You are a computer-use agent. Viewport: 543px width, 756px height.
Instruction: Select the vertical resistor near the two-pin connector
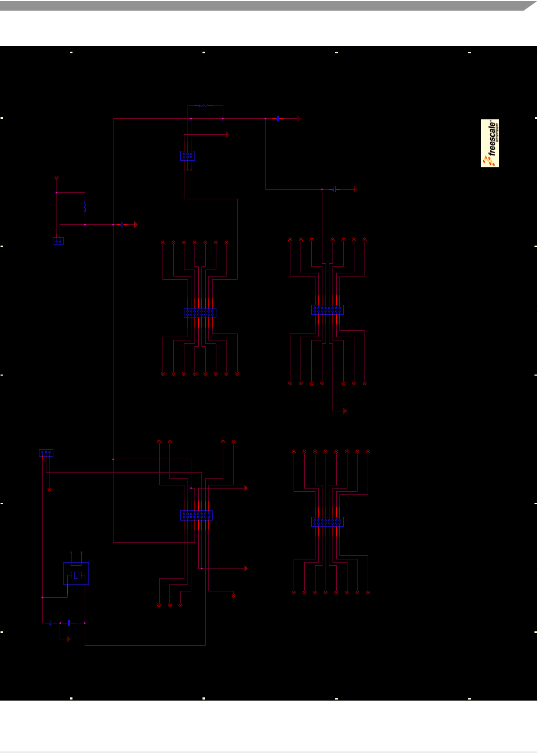(85, 207)
